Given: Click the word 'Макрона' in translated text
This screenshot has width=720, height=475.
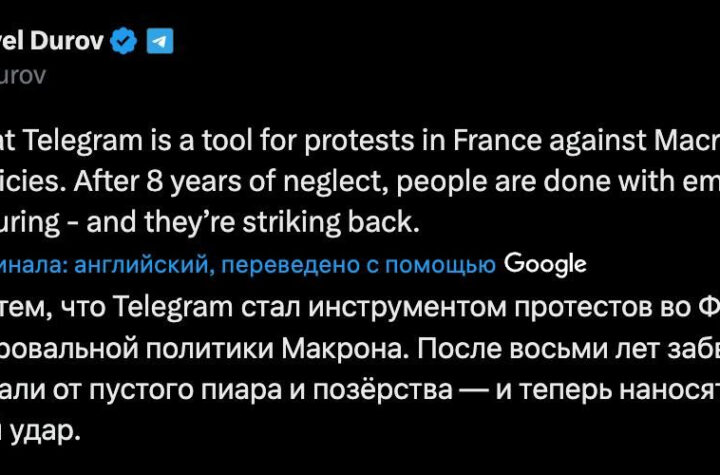Looking at the screenshot, I should point(345,349).
